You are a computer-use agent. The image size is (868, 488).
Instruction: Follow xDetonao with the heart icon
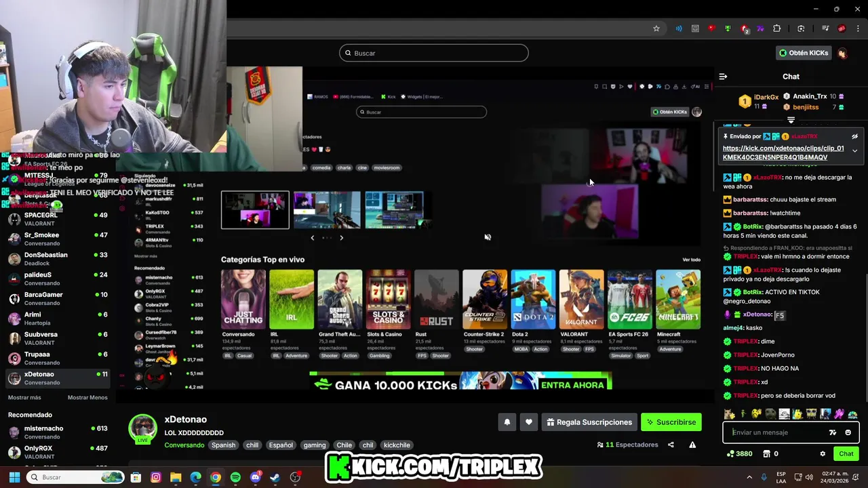coord(529,422)
